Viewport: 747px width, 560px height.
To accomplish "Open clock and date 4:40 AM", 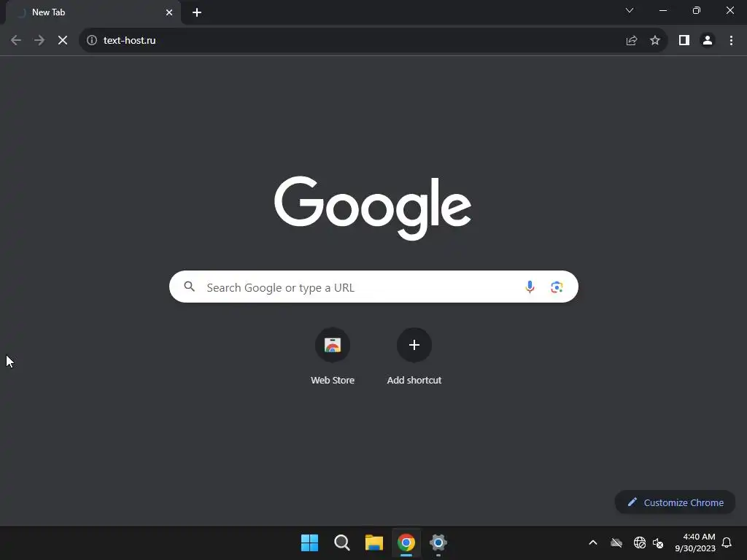I will click(695, 542).
